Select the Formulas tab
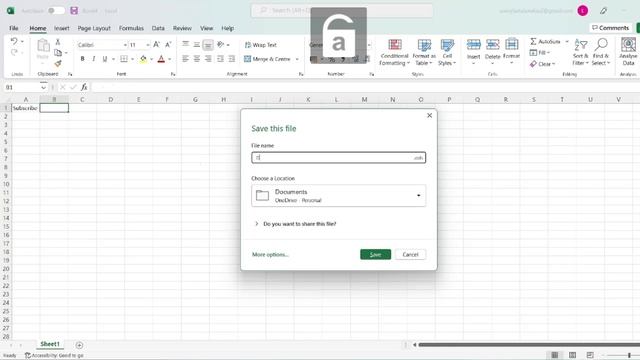Image resolution: width=640 pixels, height=360 pixels. pos(131,28)
